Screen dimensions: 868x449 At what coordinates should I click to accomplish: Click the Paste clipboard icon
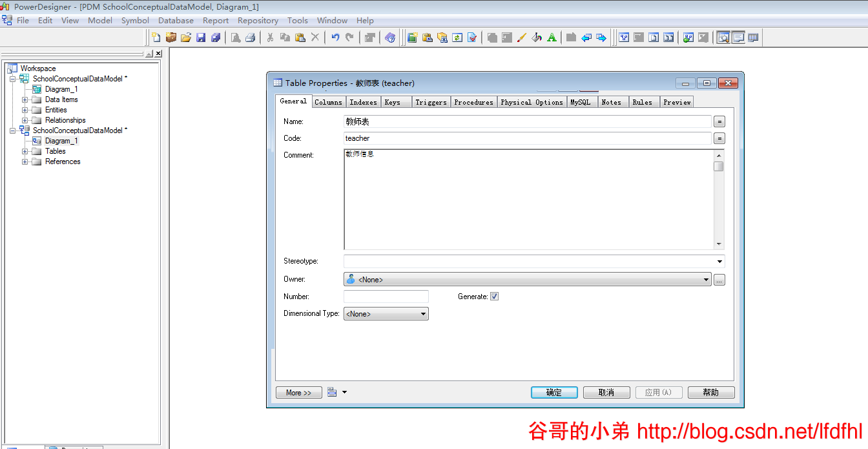coord(300,37)
